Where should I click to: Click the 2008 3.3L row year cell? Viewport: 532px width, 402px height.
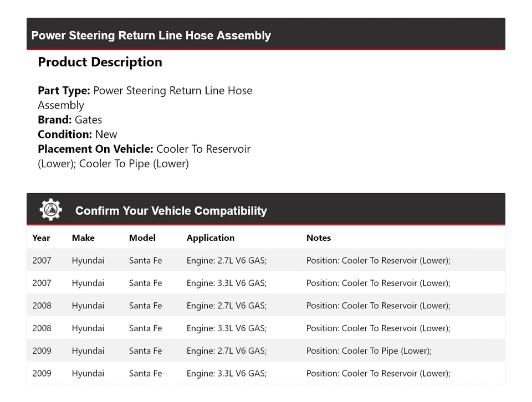(x=42, y=328)
